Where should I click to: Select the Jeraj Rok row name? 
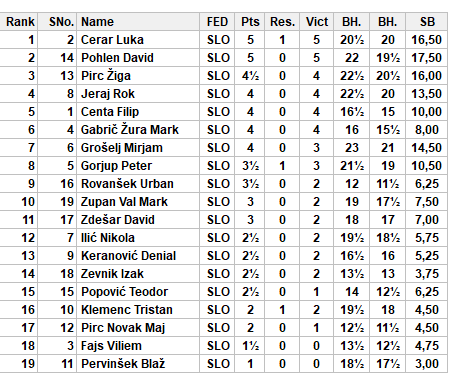pos(108,94)
